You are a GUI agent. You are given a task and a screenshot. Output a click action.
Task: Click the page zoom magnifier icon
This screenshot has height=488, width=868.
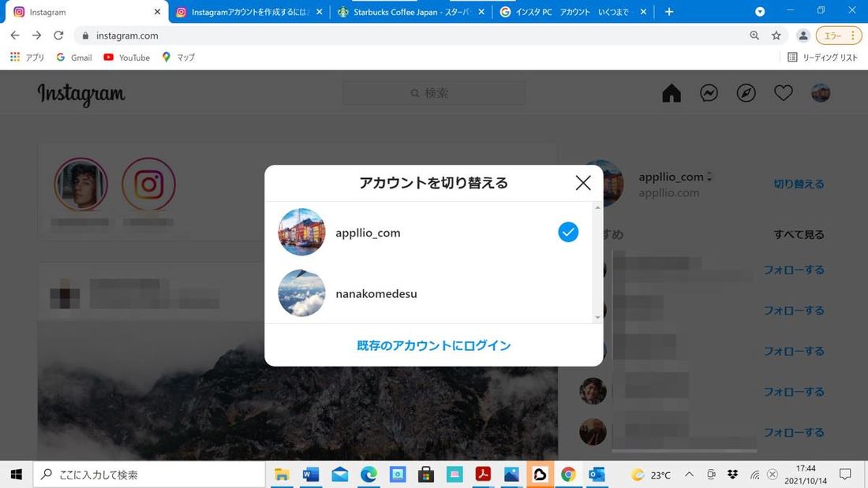pyautogui.click(x=754, y=35)
